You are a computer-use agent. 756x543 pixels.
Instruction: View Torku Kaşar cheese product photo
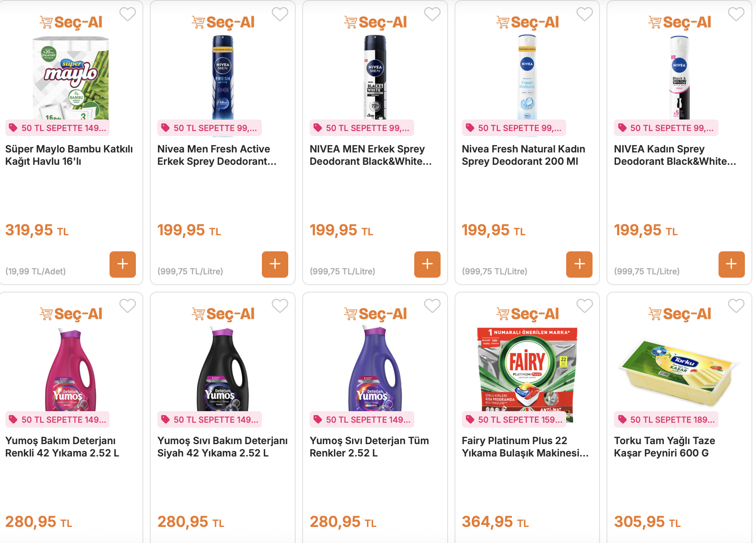pyautogui.click(x=679, y=371)
